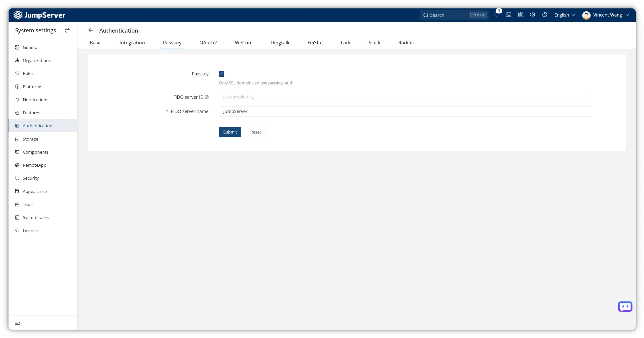Click the Tools briefcase icon
The height and width of the screenshot is (338, 644).
(x=17, y=204)
